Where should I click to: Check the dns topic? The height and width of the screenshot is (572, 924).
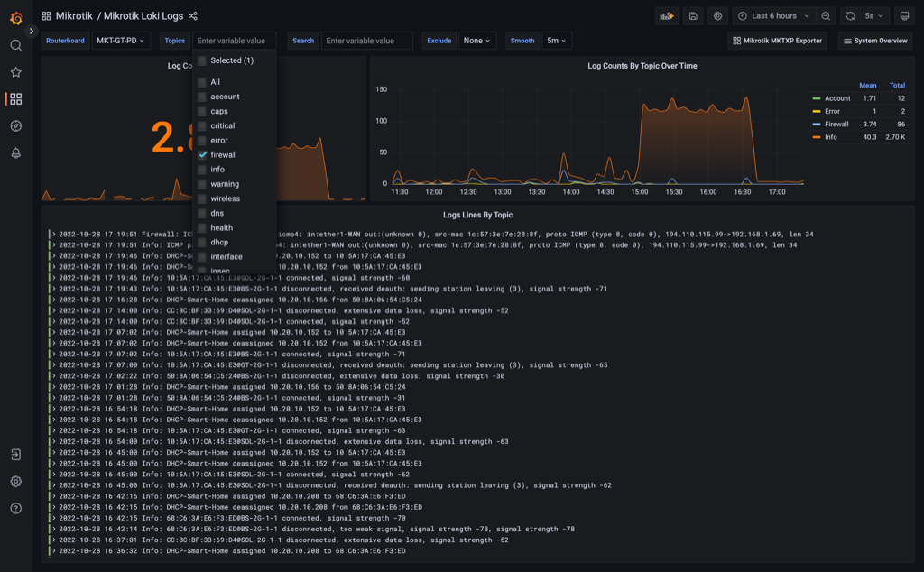(x=202, y=213)
